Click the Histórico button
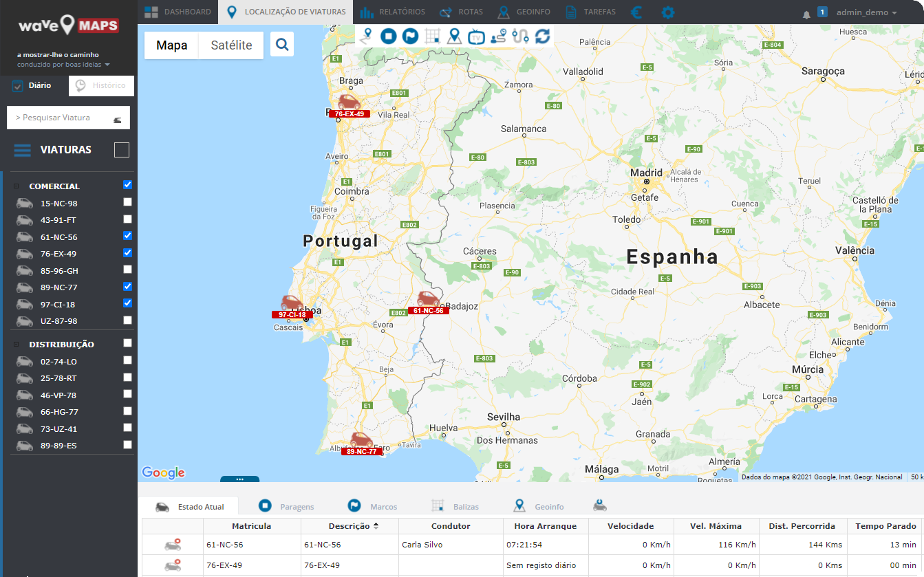The image size is (924, 577). tap(101, 85)
